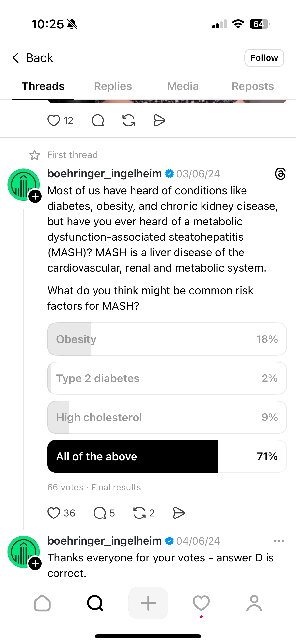Share the MASH poll thread

pos(179,513)
